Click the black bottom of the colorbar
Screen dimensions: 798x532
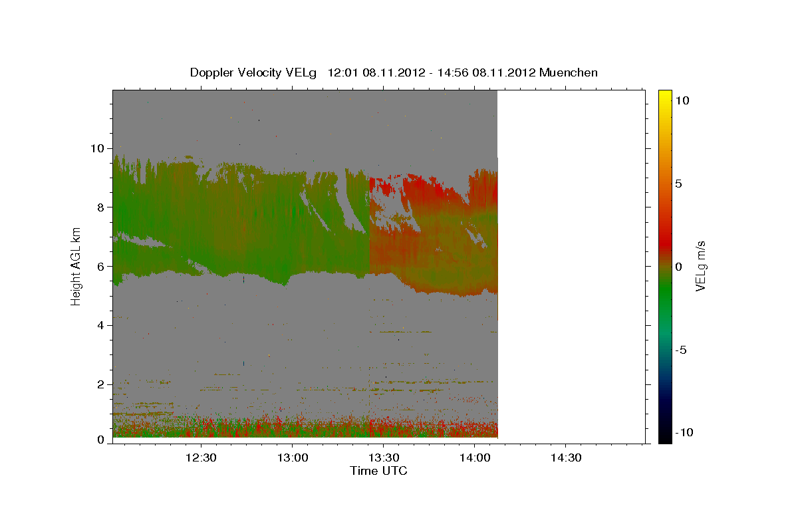[x=665, y=438]
